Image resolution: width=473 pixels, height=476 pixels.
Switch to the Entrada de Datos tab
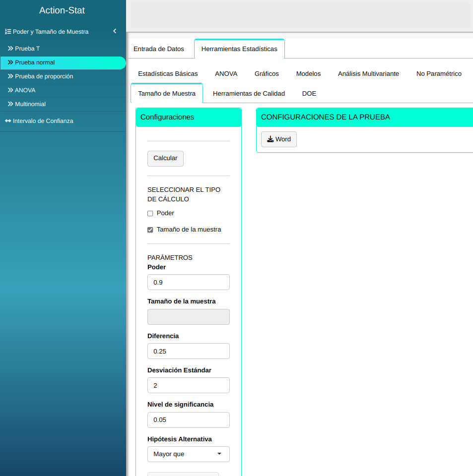tap(159, 49)
